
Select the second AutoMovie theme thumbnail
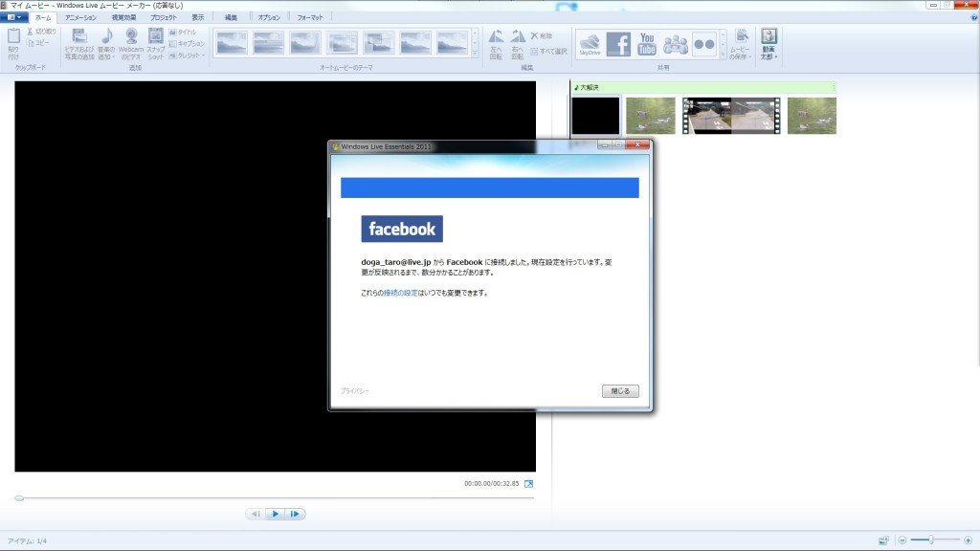click(x=268, y=43)
